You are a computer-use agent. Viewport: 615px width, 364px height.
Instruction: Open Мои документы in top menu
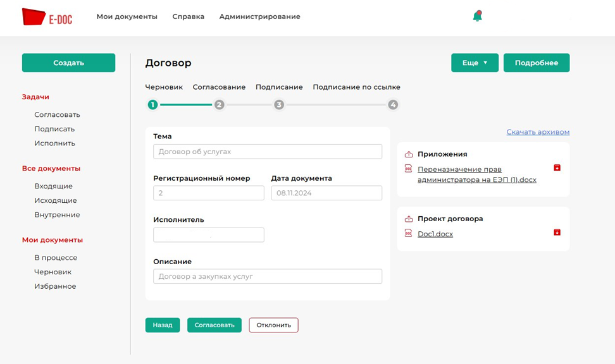pyautogui.click(x=127, y=16)
